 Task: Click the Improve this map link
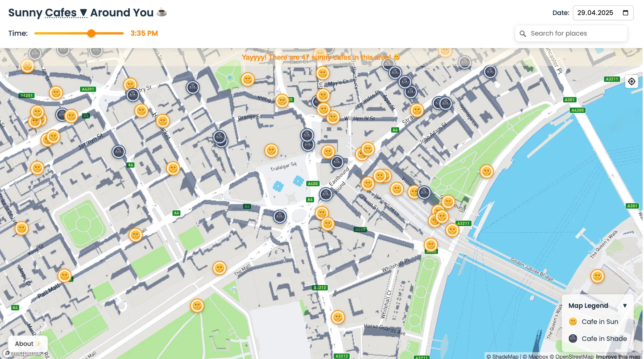tap(618, 356)
